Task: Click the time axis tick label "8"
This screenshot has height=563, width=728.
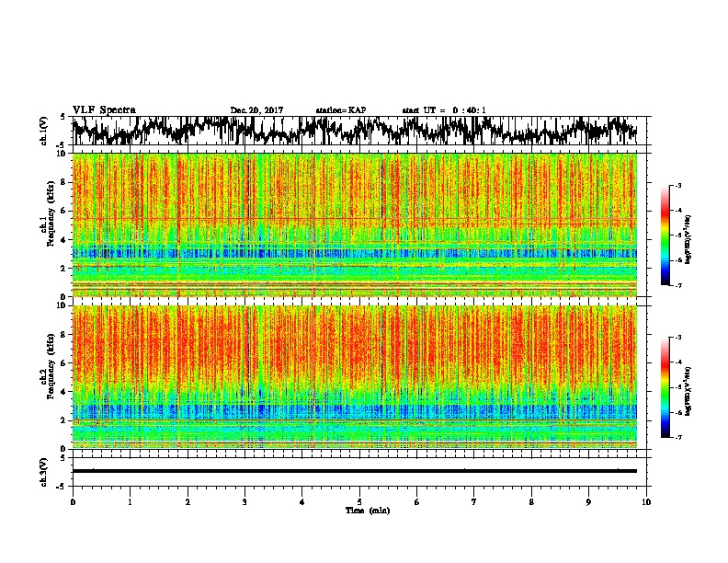Action: (x=531, y=502)
